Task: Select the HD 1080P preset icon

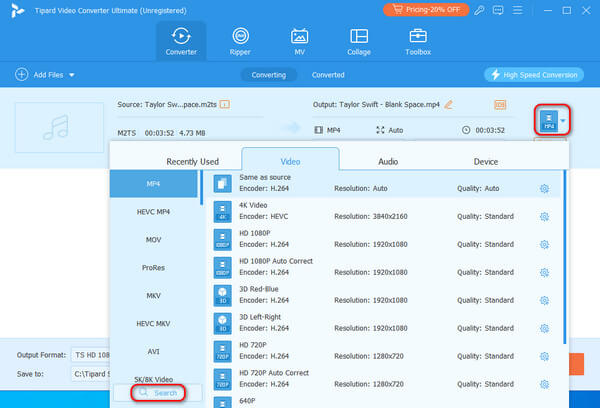Action: (222, 239)
